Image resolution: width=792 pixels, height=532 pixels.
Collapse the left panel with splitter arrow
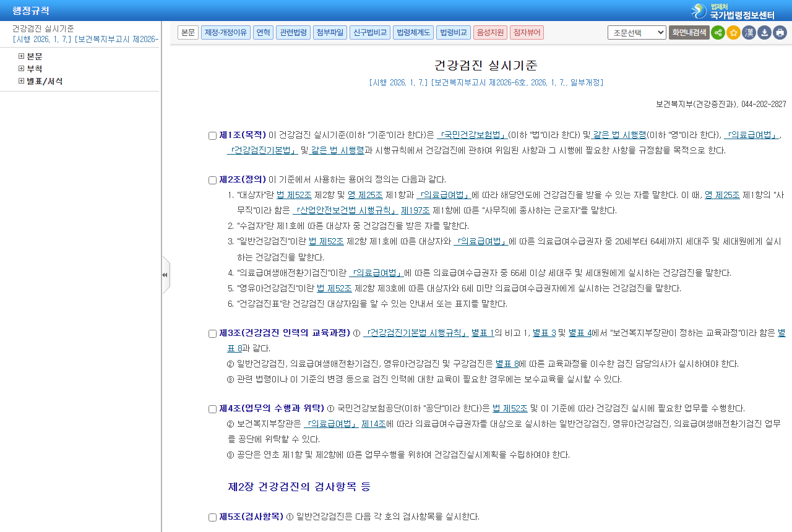click(x=165, y=275)
